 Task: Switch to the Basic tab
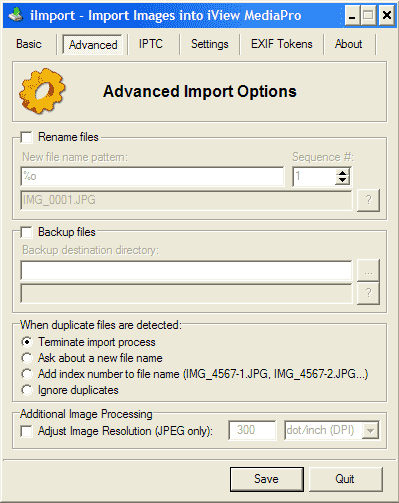pos(29,44)
